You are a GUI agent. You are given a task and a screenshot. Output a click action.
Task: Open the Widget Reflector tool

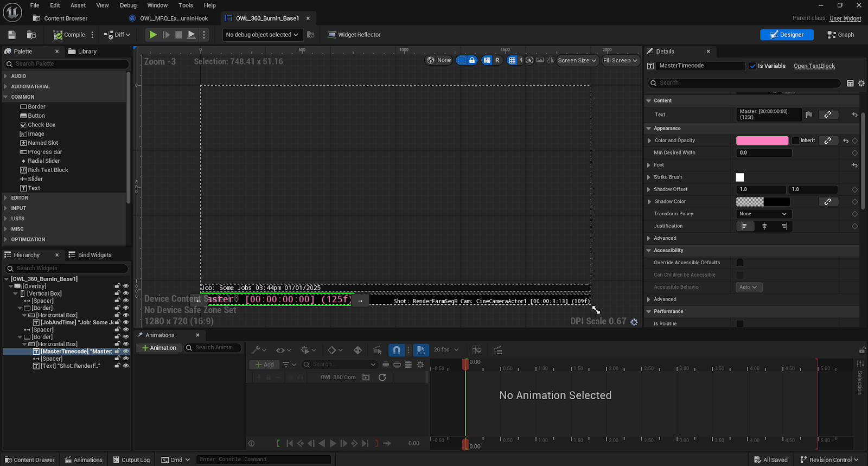pos(354,35)
